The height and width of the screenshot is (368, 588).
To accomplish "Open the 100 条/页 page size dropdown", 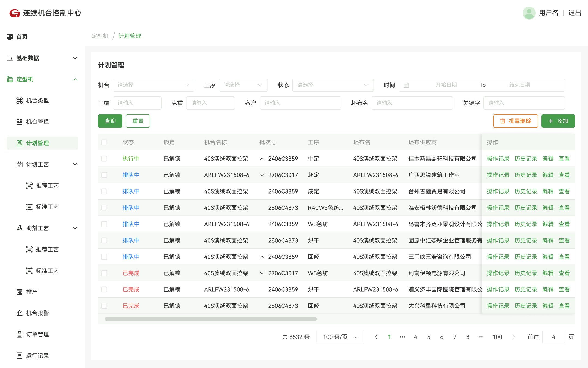I will coord(340,337).
